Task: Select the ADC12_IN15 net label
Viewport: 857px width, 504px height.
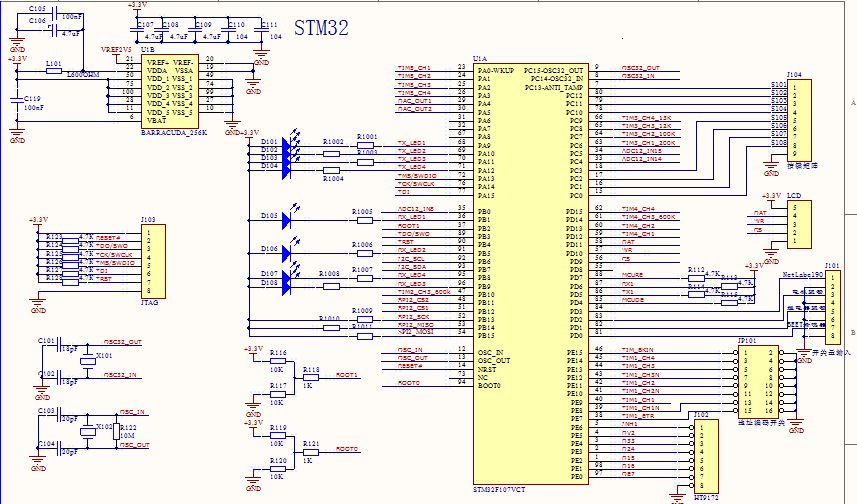Action: click(642, 150)
